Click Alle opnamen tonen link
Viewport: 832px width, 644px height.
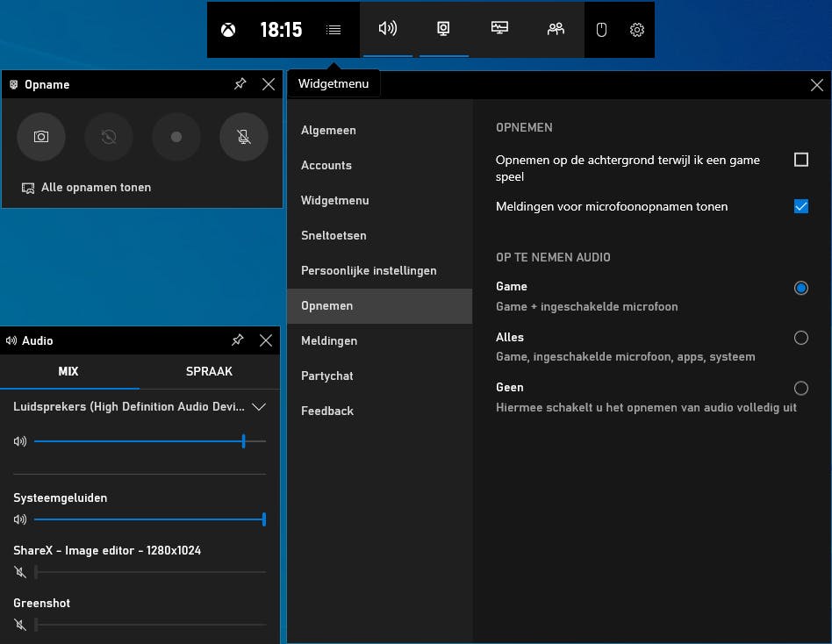pos(96,188)
